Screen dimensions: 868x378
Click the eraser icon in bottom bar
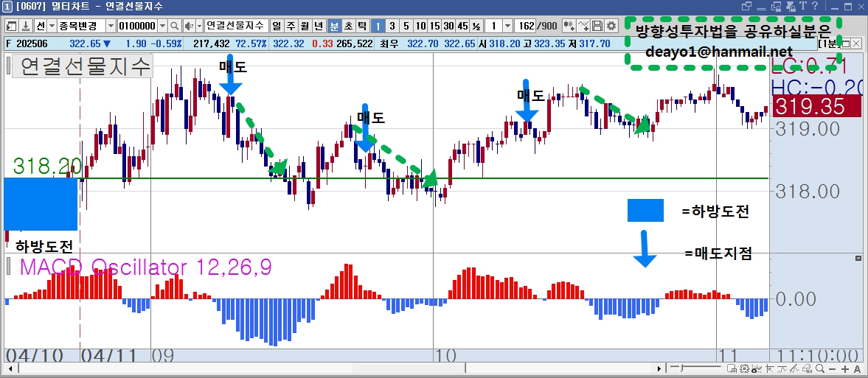[808, 368]
